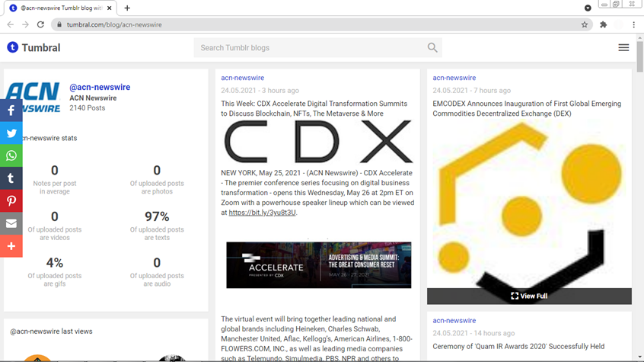Click the '4%' gifs stat

(x=55, y=262)
